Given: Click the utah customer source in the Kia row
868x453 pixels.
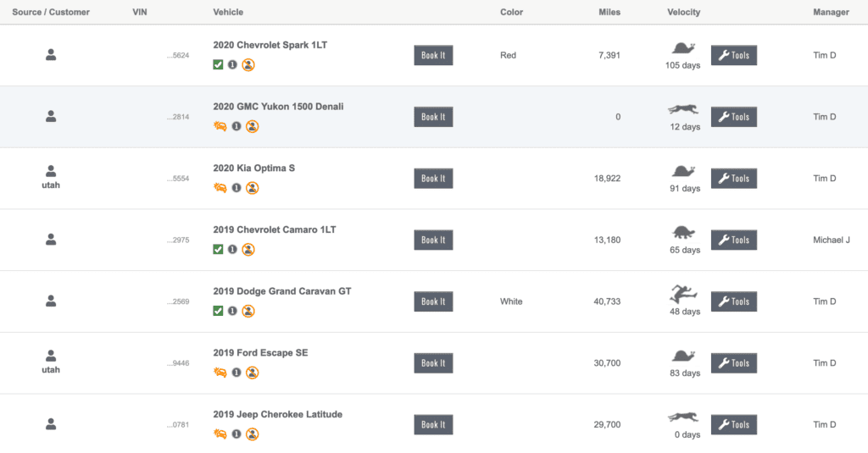Looking at the screenshot, I should 51,185.
